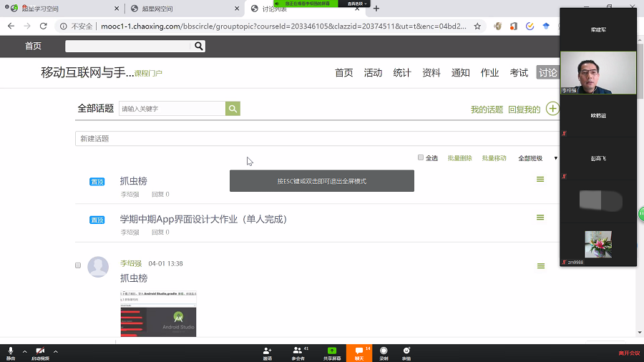Expand audio options arrow beside microphone
Image resolution: width=644 pixels, height=362 pixels.
(24, 351)
